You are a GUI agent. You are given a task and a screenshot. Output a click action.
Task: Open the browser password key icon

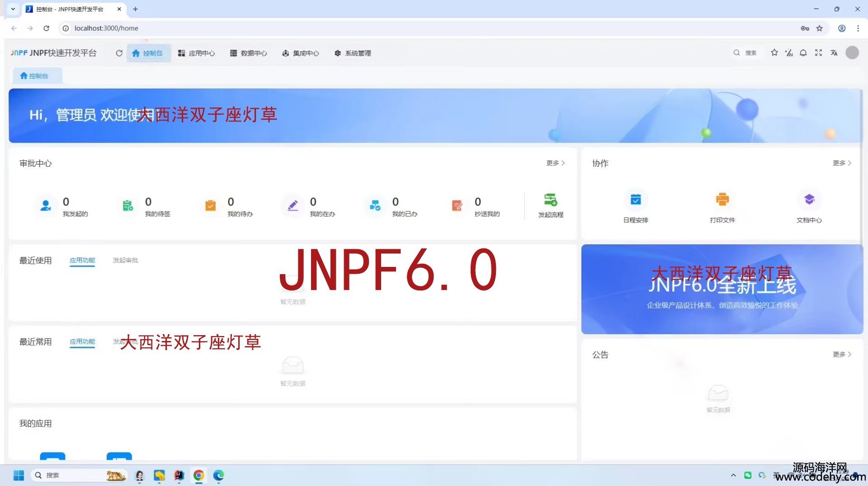point(805,28)
